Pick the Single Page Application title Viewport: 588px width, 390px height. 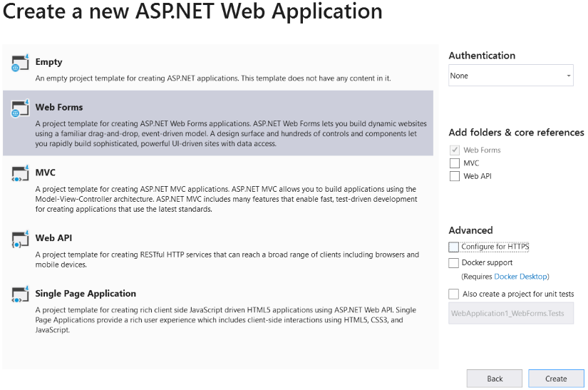pyautogui.click(x=86, y=293)
